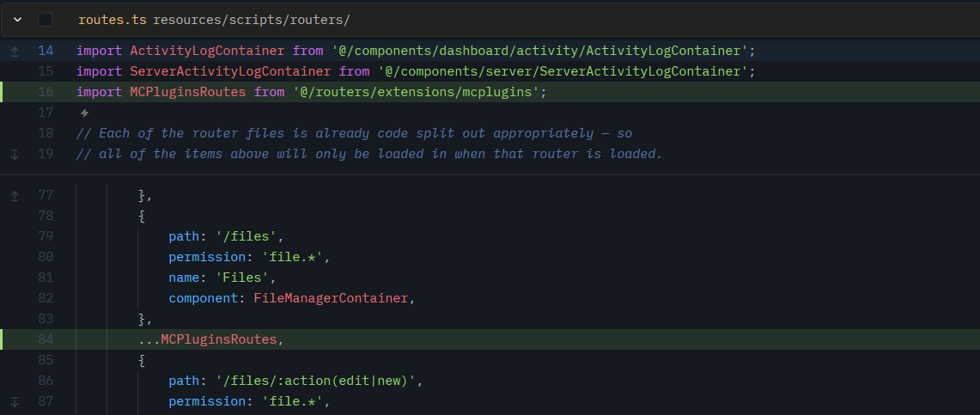Expand hidden lines below line 87

pos(14,401)
